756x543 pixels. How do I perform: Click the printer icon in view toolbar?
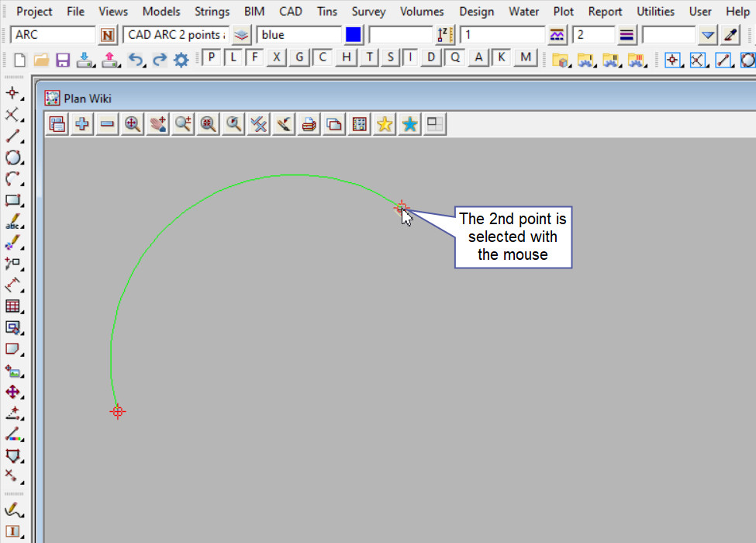click(309, 124)
